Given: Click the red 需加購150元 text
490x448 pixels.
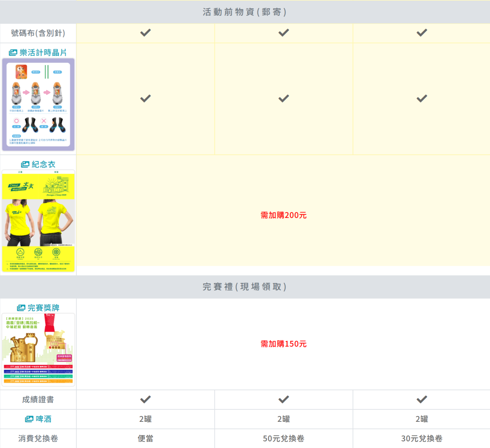Looking at the screenshot, I should pos(284,344).
